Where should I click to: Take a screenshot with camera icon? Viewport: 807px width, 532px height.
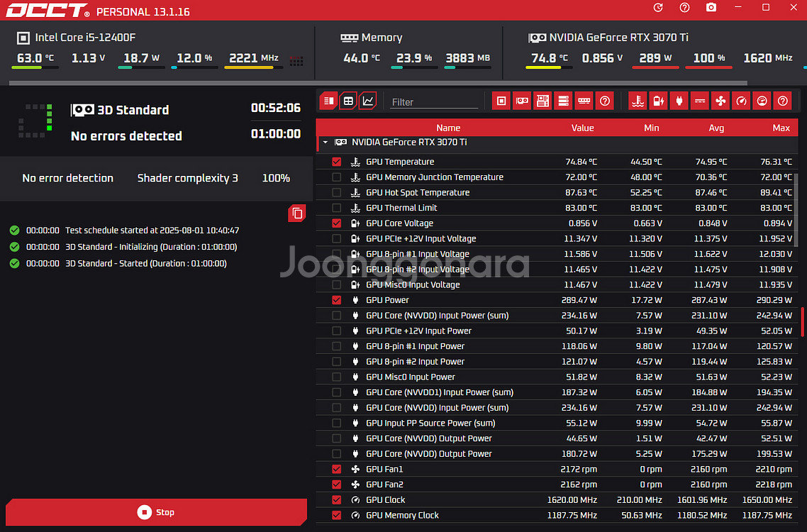pyautogui.click(x=711, y=8)
